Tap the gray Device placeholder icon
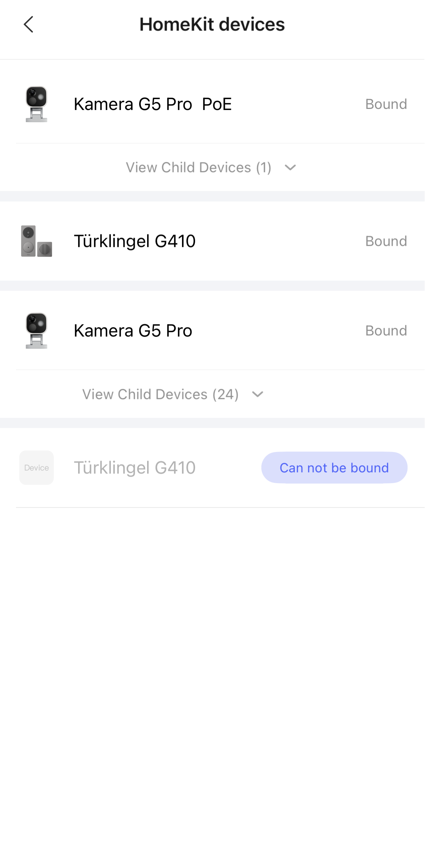The image size is (425, 868). click(36, 468)
